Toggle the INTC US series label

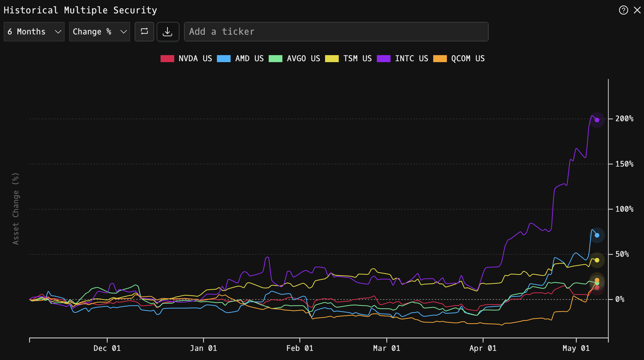pyautogui.click(x=412, y=58)
